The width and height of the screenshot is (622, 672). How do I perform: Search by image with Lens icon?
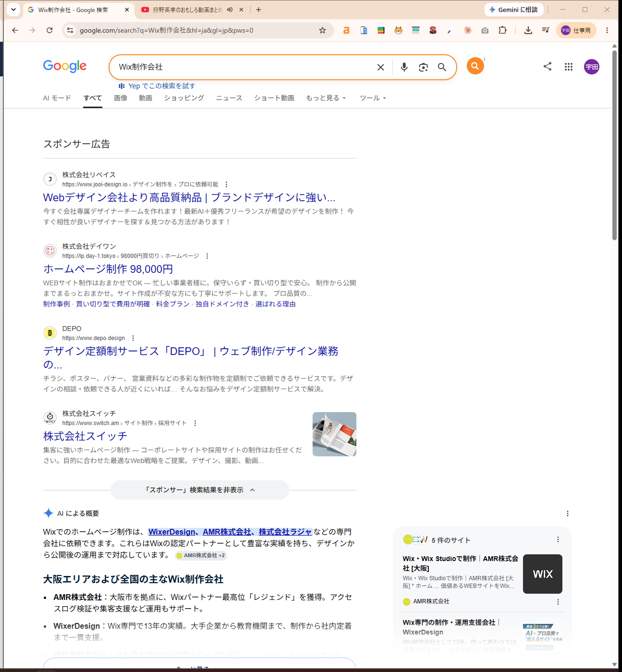423,67
